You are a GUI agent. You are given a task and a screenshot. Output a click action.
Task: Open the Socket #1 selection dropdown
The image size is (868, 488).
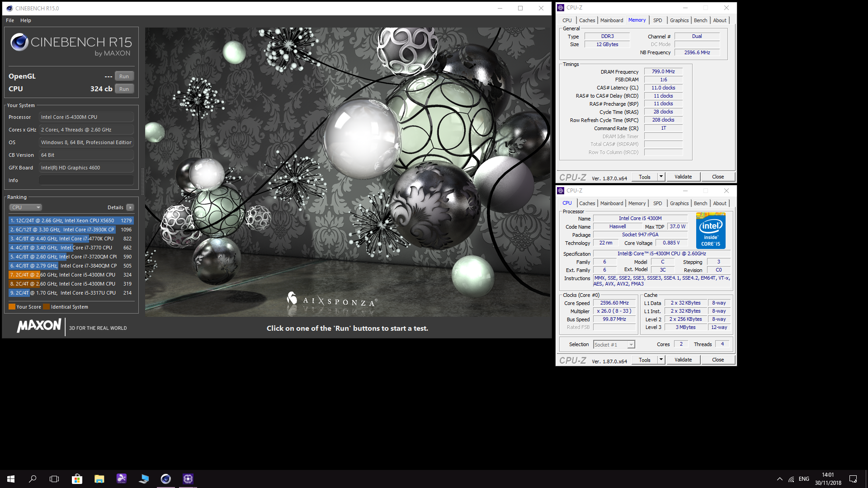pos(614,345)
